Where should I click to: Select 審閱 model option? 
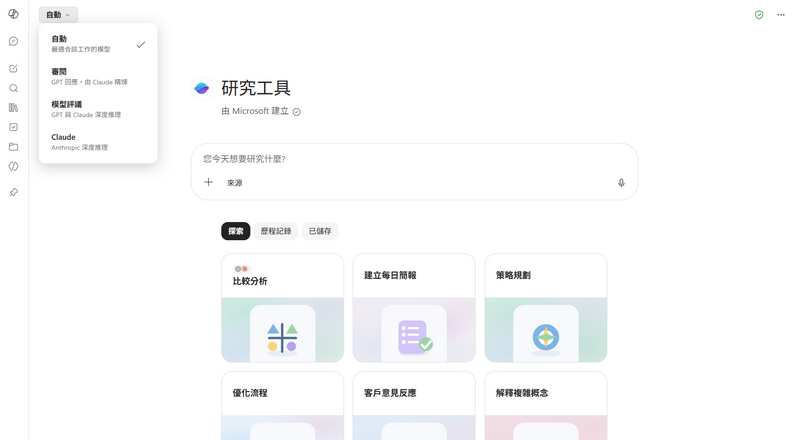click(98, 77)
